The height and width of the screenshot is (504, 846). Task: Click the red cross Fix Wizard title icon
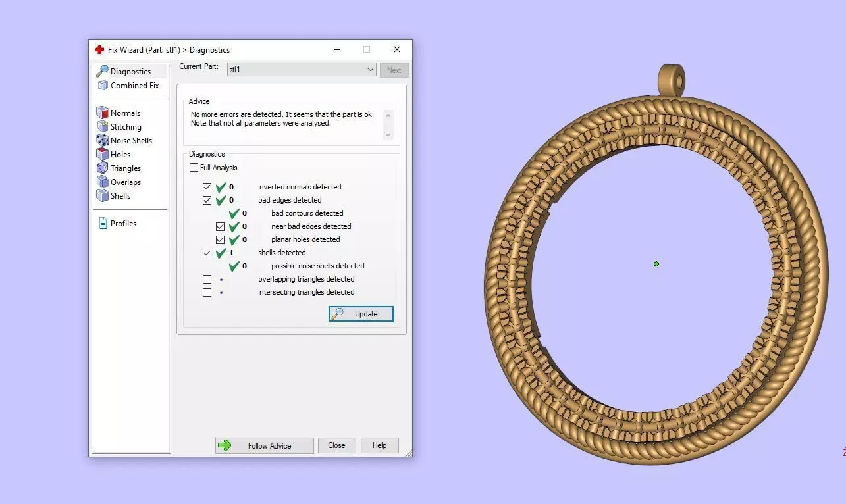pyautogui.click(x=99, y=49)
